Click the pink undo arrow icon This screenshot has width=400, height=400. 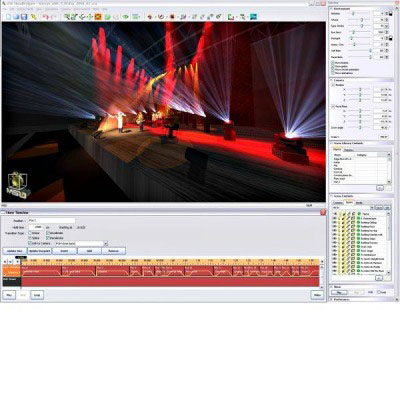[45, 16]
